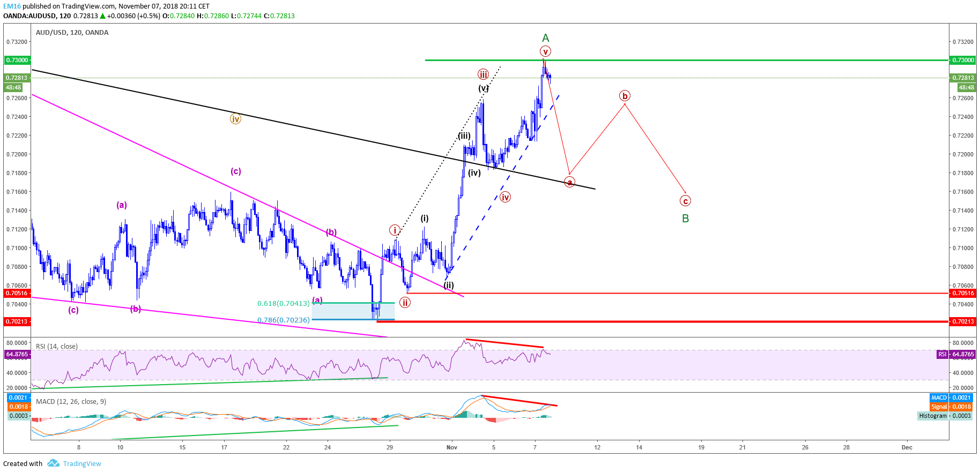Screen dimensions: 980x473
Task: Click the right 0.73000 green price tag
Action: point(963,60)
